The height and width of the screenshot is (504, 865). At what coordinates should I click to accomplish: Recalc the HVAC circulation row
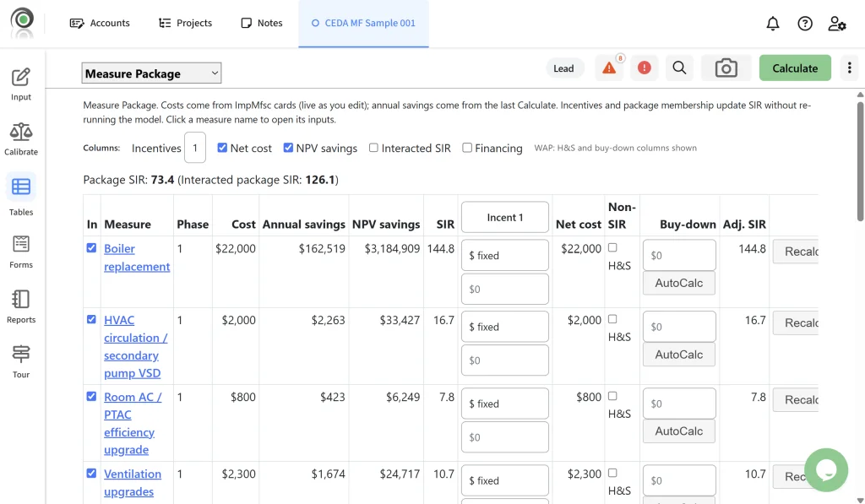point(796,322)
